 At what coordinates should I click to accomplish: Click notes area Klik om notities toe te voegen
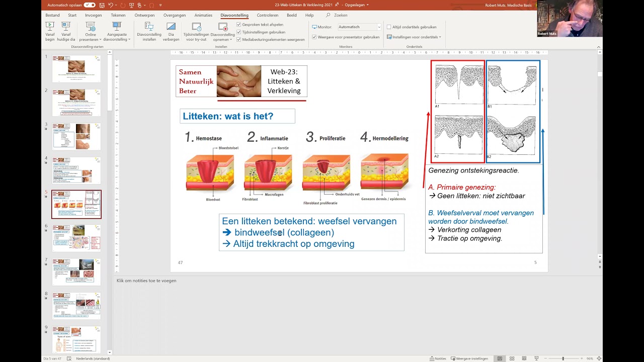(146, 281)
